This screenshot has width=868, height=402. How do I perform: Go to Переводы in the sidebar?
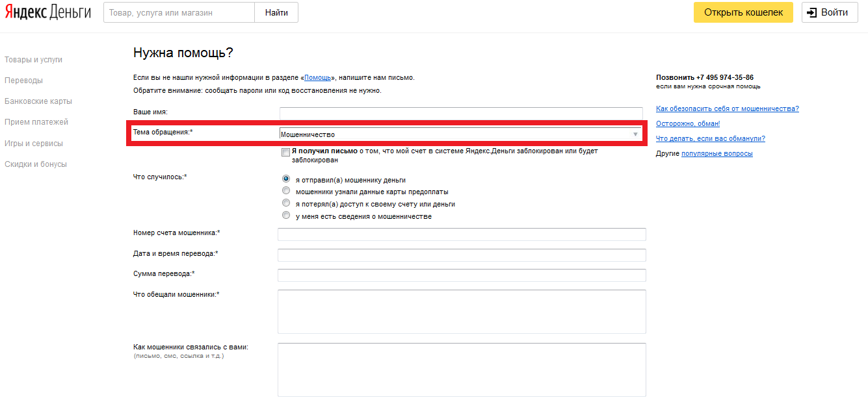[23, 81]
